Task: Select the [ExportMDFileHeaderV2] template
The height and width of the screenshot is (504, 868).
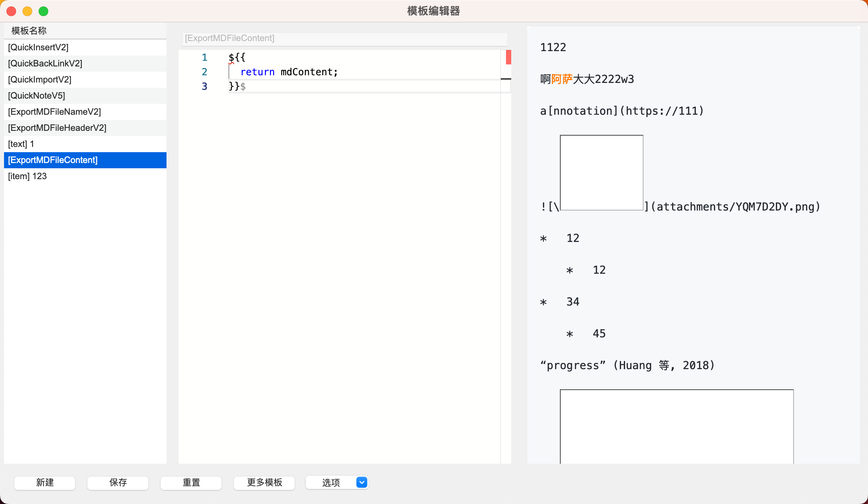Action: (57, 128)
